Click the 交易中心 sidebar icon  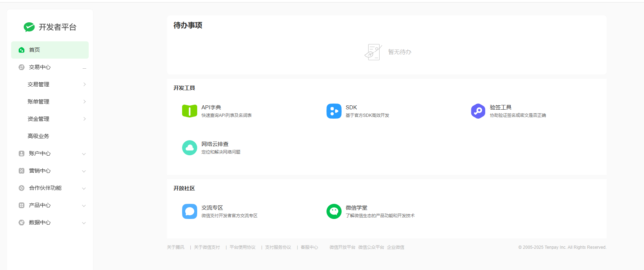(x=22, y=67)
